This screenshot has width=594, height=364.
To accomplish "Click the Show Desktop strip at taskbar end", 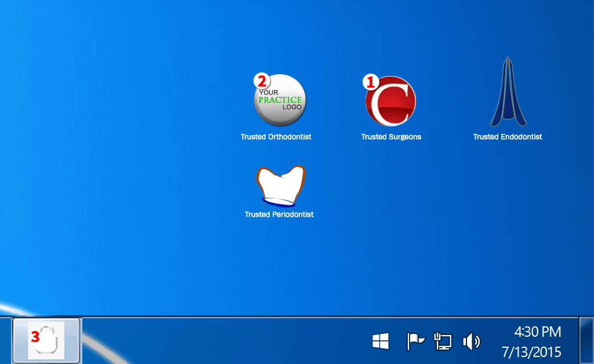I will [x=586, y=340].
